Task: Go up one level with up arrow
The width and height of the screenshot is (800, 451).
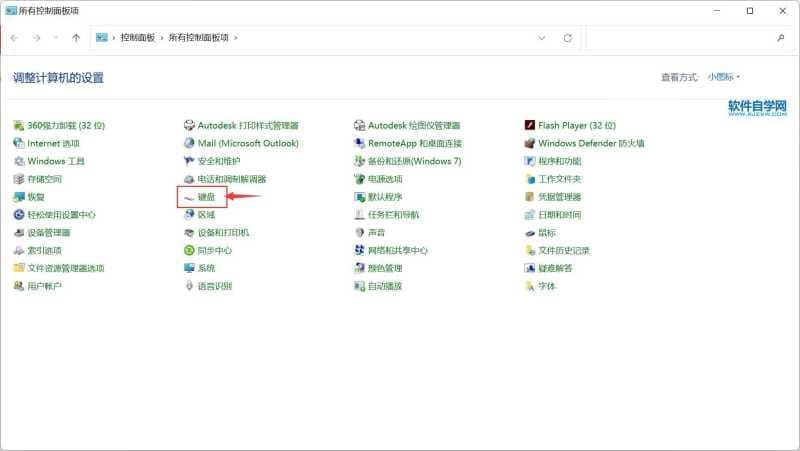Action: (76, 38)
